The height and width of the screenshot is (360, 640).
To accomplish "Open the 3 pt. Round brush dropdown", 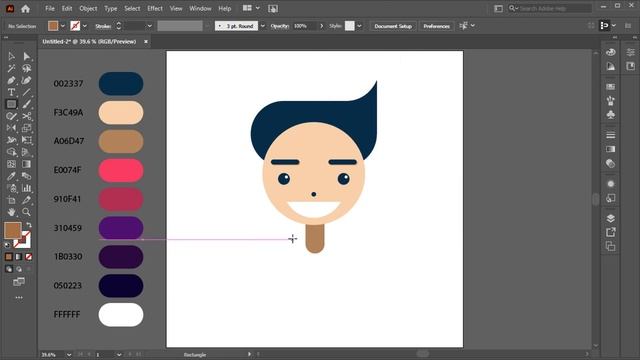I will point(262,26).
